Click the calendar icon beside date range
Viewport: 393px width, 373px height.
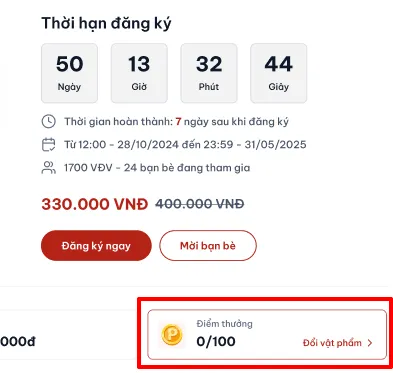pyautogui.click(x=49, y=145)
